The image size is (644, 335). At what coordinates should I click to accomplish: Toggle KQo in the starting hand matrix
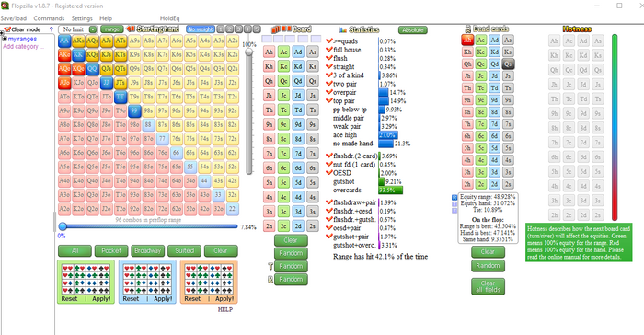click(x=78, y=69)
